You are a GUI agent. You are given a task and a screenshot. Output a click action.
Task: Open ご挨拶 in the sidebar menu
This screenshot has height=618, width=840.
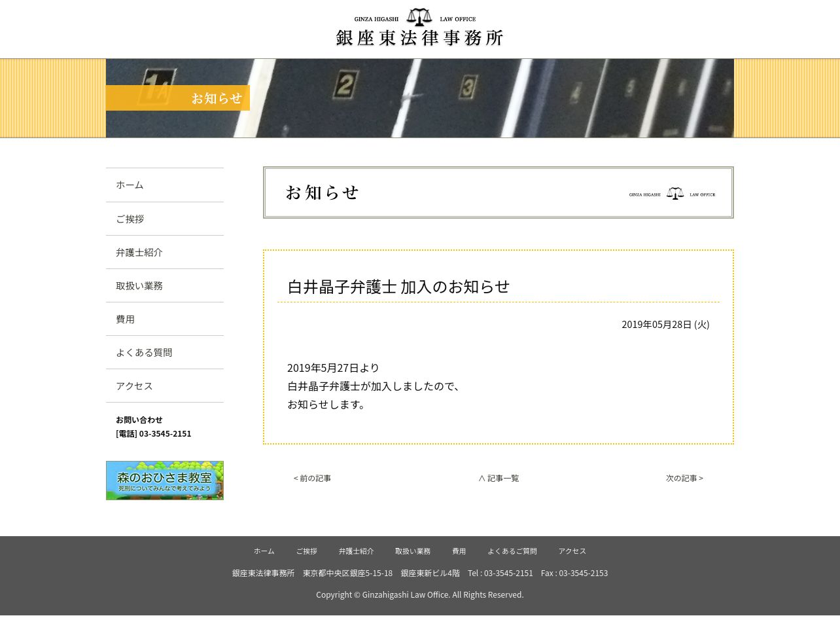[x=165, y=219]
